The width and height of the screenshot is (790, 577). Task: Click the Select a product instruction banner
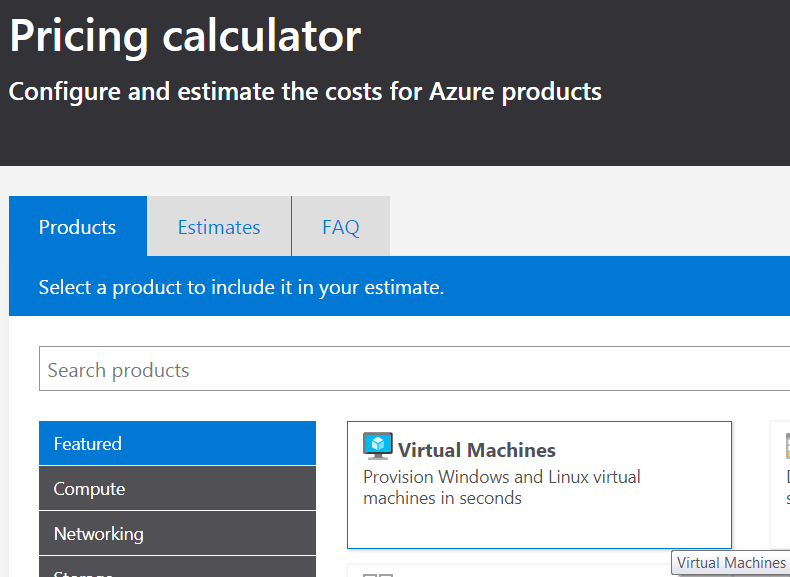tap(241, 287)
